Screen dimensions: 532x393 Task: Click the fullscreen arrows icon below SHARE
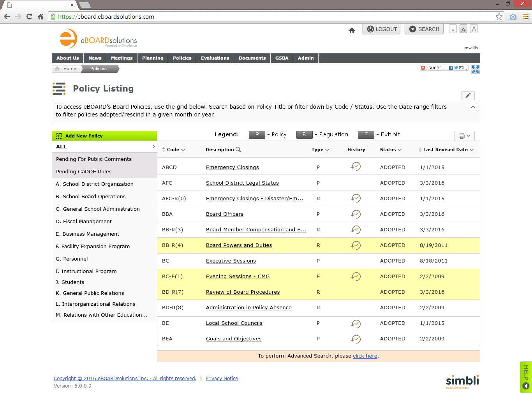(475, 69)
